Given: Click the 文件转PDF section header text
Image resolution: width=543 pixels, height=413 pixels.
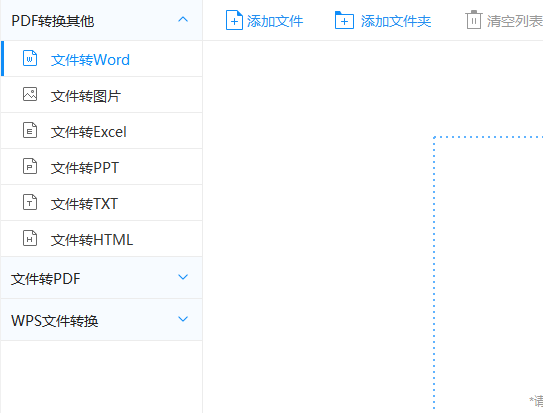Looking at the screenshot, I should click(46, 279).
